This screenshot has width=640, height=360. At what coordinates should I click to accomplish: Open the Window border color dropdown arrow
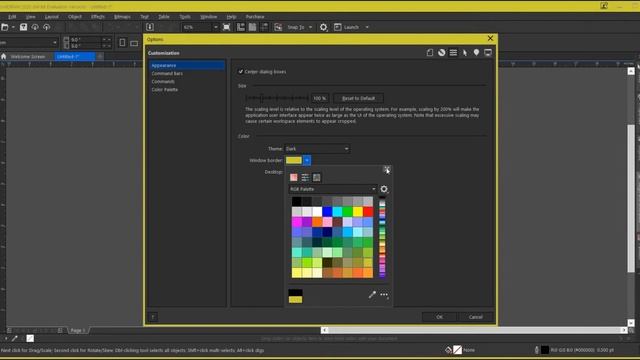tap(307, 160)
